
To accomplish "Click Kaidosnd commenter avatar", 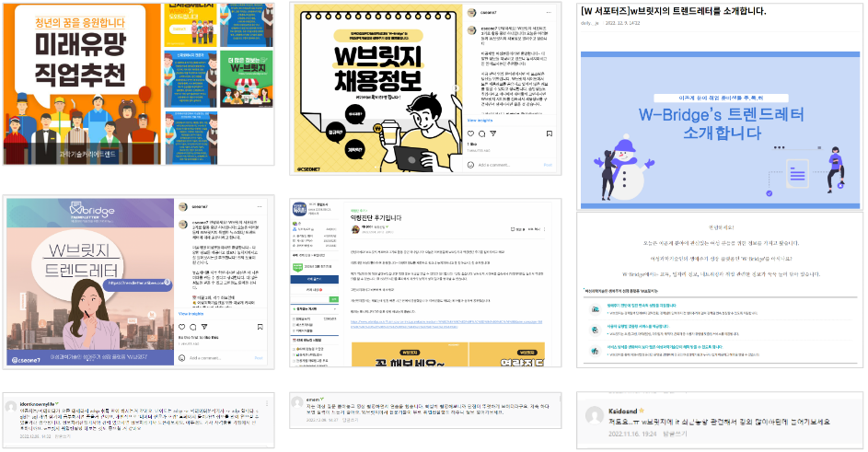I will pyautogui.click(x=595, y=415).
